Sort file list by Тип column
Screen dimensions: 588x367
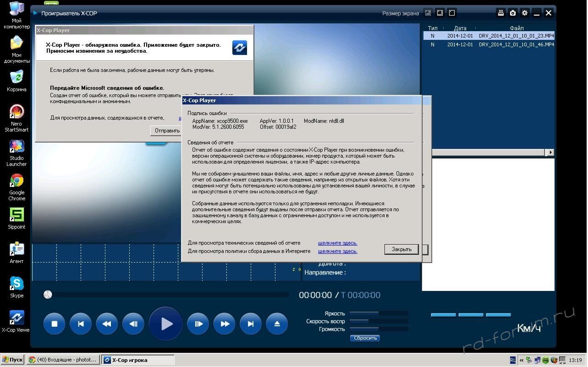pos(433,28)
